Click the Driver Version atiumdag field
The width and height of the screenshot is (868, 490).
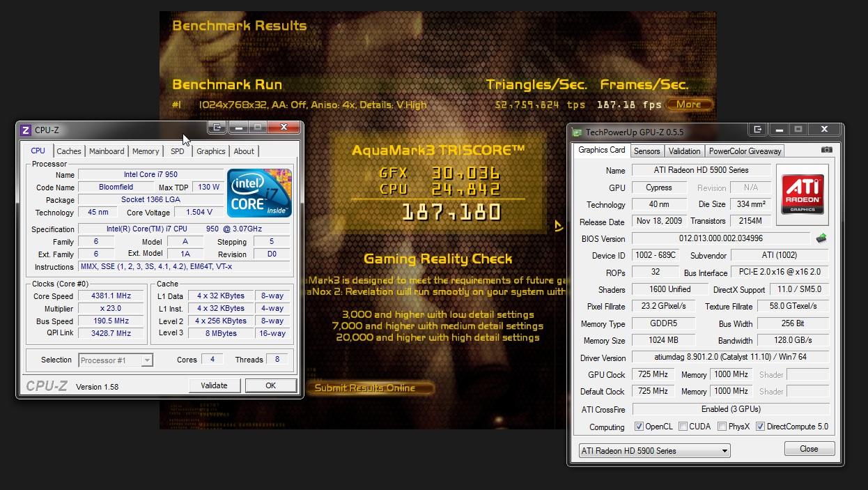coord(731,358)
